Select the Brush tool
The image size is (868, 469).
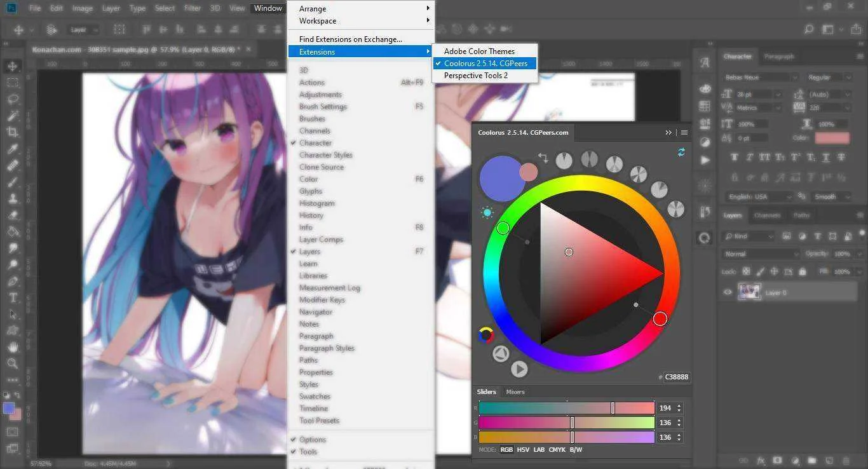[12, 182]
